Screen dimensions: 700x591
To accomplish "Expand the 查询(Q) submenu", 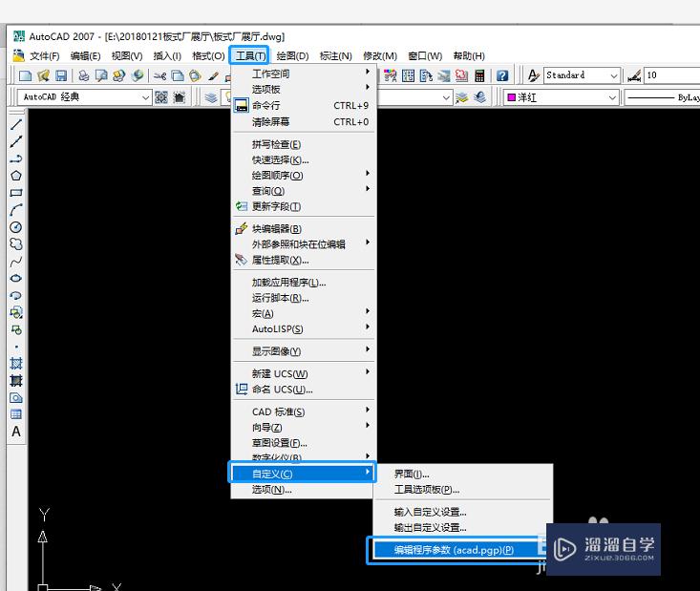I will 304,191.
